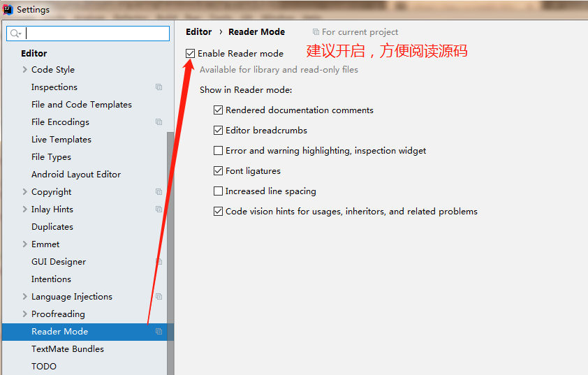Select Inlay Hints label in tree
Viewport: 588px width, 375px height.
tap(52, 209)
